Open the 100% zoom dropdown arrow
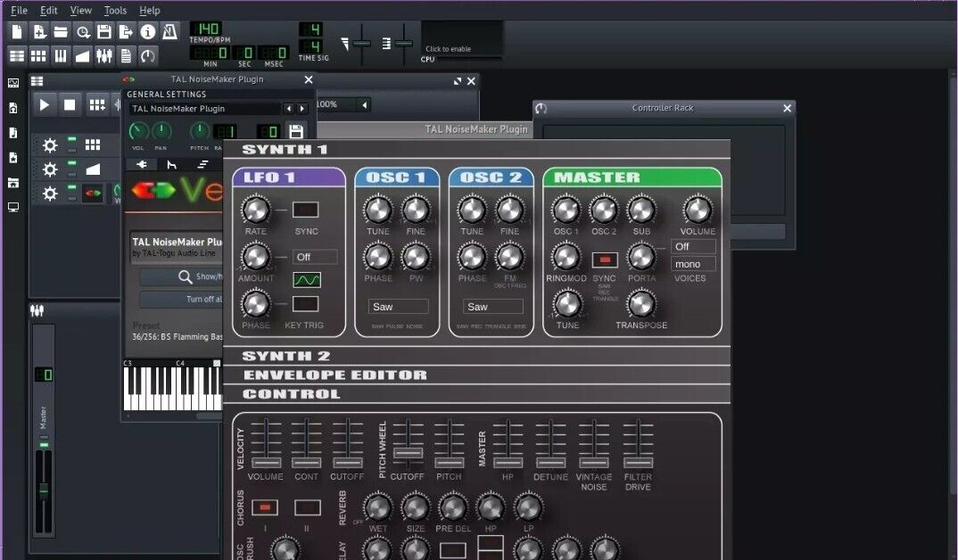 coord(365,104)
